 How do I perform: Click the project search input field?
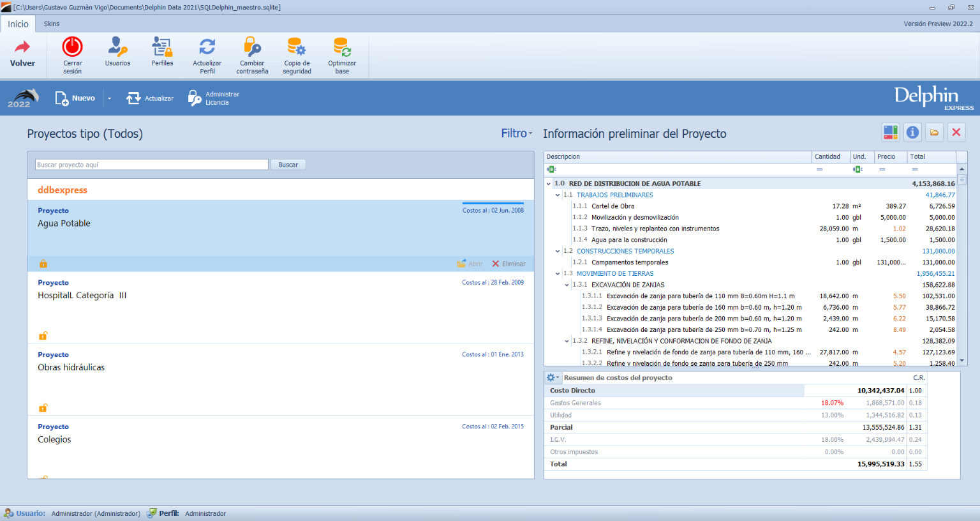point(151,165)
